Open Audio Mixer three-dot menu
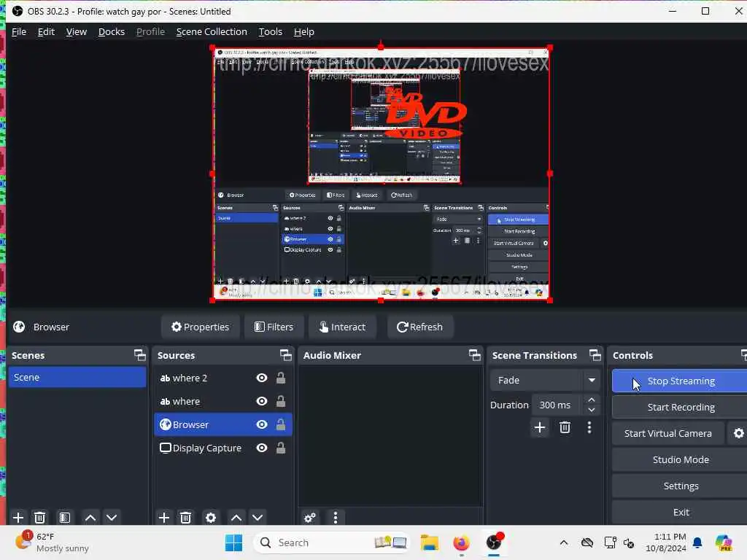 point(336,517)
